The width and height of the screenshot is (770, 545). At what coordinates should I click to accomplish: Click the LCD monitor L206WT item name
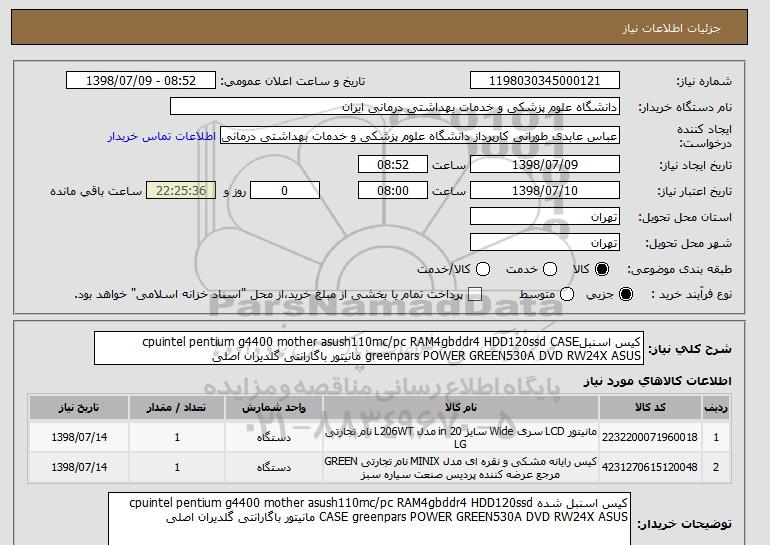(x=461, y=437)
